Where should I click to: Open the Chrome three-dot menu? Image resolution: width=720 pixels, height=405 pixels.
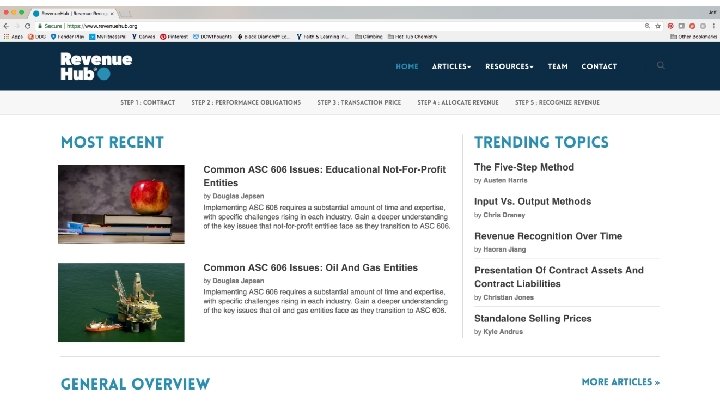[x=714, y=26]
